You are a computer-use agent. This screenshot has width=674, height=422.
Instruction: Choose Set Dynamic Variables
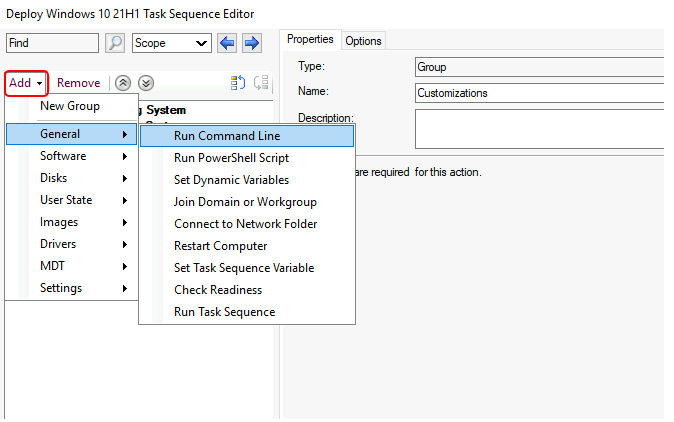[247, 180]
